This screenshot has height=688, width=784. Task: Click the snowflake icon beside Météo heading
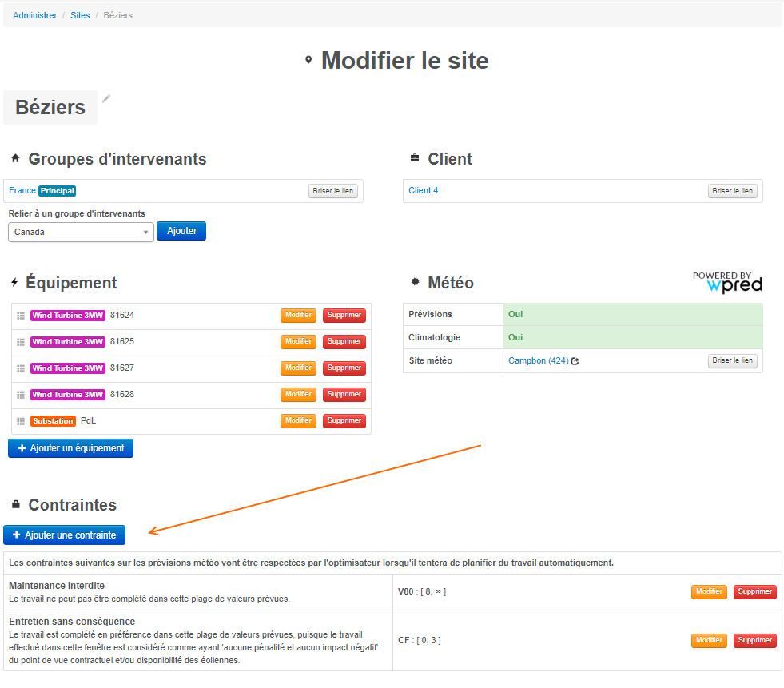point(416,282)
